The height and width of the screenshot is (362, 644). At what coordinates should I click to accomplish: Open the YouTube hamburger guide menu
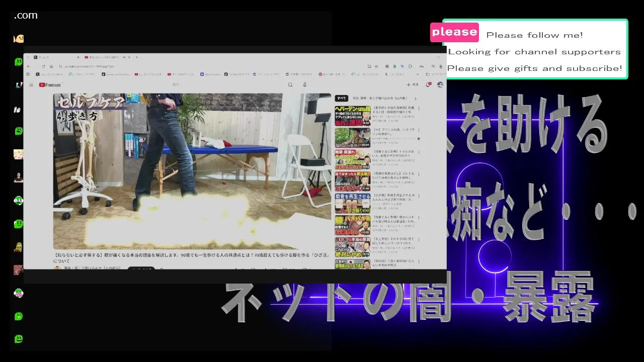click(x=31, y=85)
